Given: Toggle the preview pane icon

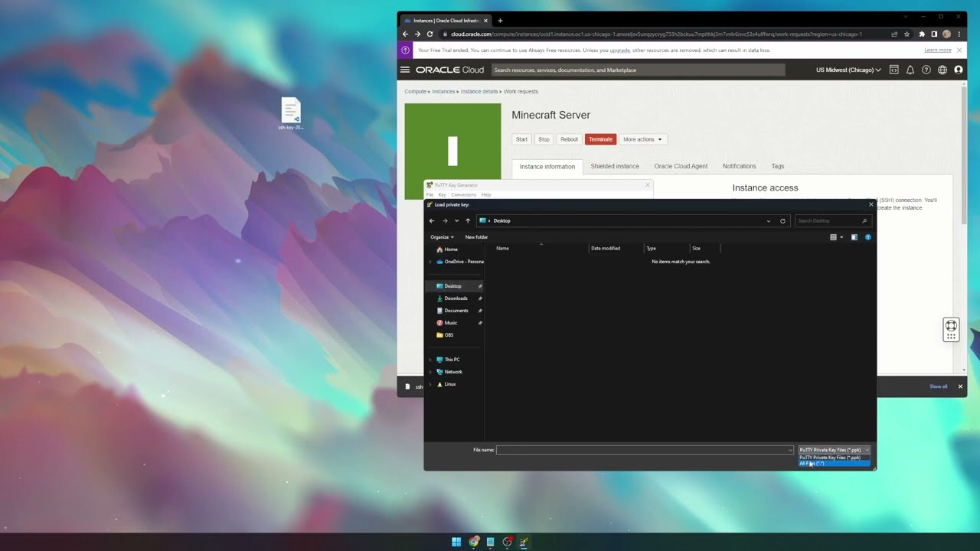Looking at the screenshot, I should point(854,237).
